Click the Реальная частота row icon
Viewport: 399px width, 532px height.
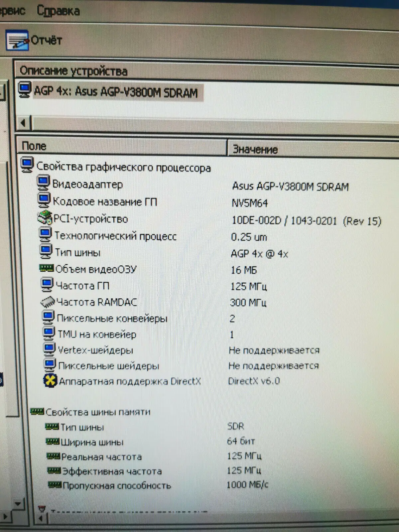pos(53,456)
